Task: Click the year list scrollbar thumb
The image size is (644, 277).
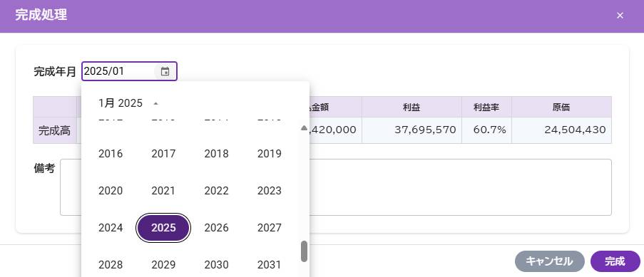Action: (304, 251)
